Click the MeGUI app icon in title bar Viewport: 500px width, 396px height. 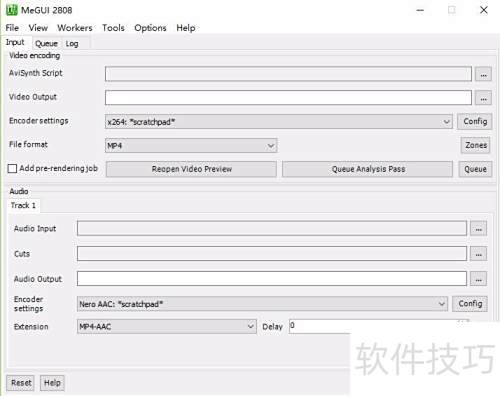point(12,10)
